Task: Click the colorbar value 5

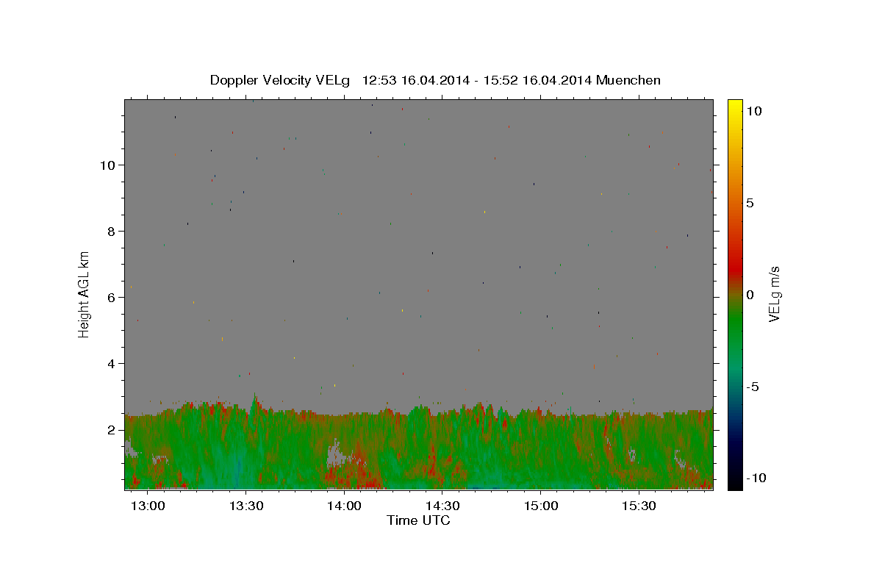Action: tap(750, 203)
